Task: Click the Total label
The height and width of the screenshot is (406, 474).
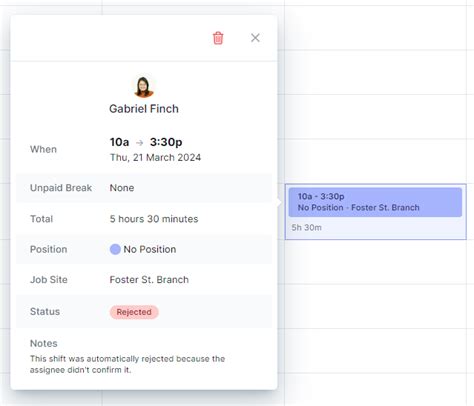Action: pyautogui.click(x=42, y=219)
